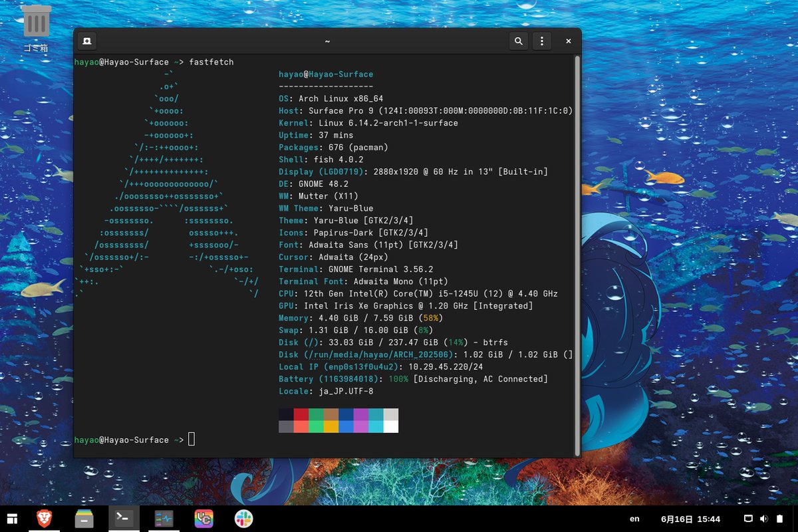Open the terminal search tool
798x532 pixels.
click(x=519, y=41)
